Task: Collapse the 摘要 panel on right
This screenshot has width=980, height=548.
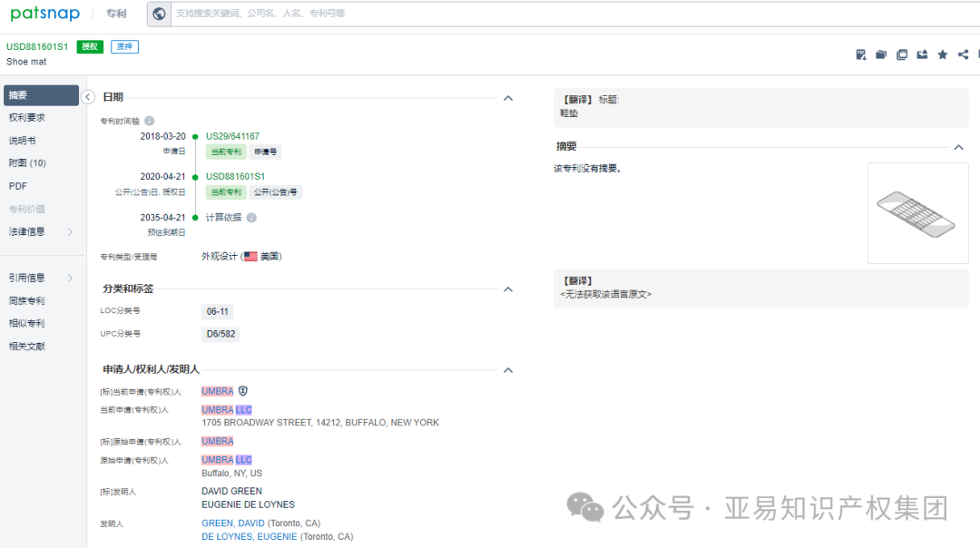Action: pos(959,148)
